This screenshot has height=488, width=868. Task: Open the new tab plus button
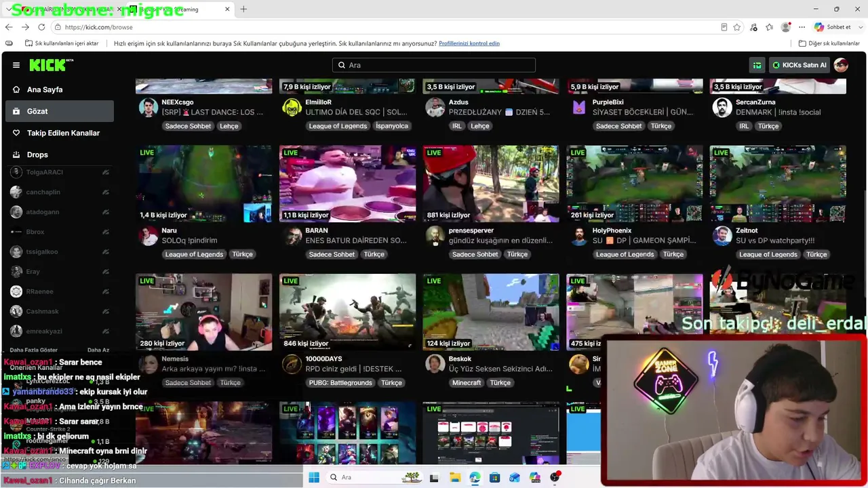pos(243,9)
